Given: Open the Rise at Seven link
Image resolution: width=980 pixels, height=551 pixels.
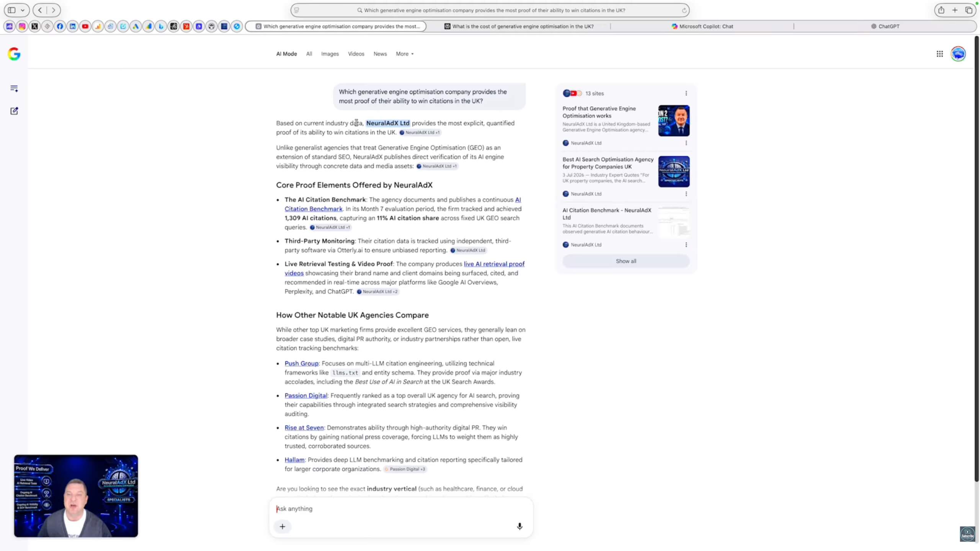Looking at the screenshot, I should click(304, 428).
